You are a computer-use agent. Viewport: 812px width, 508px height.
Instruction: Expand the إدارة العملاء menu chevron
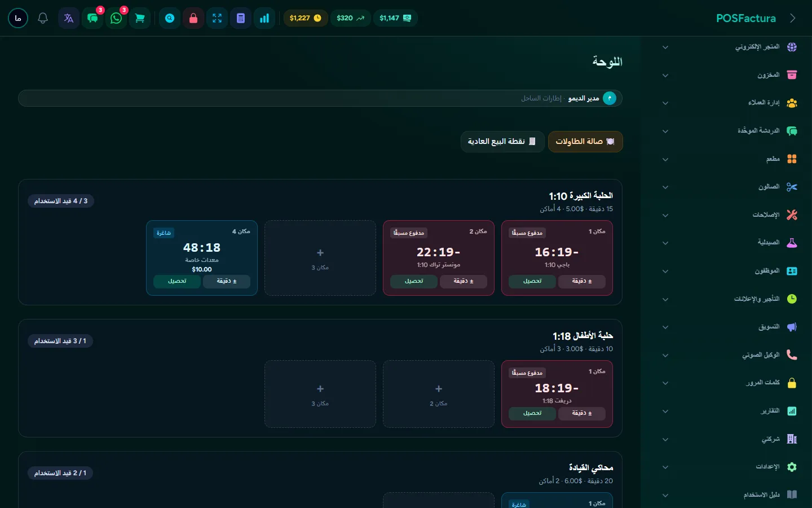pos(665,103)
